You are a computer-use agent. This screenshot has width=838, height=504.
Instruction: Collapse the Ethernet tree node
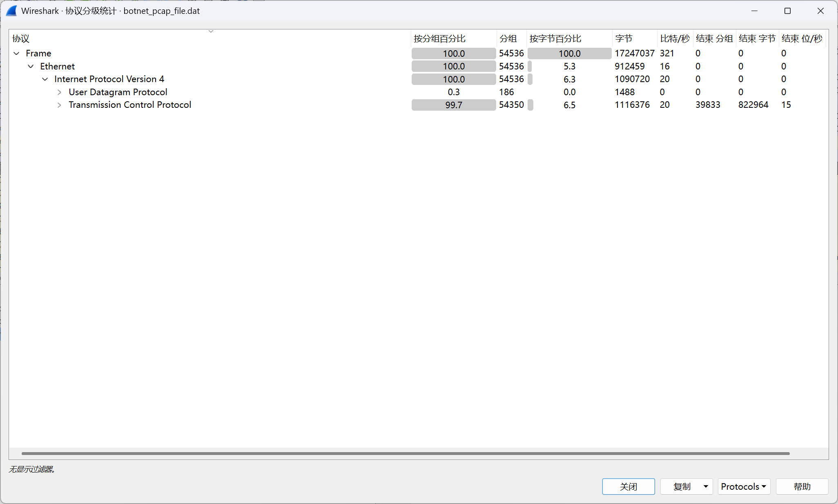pyautogui.click(x=31, y=66)
